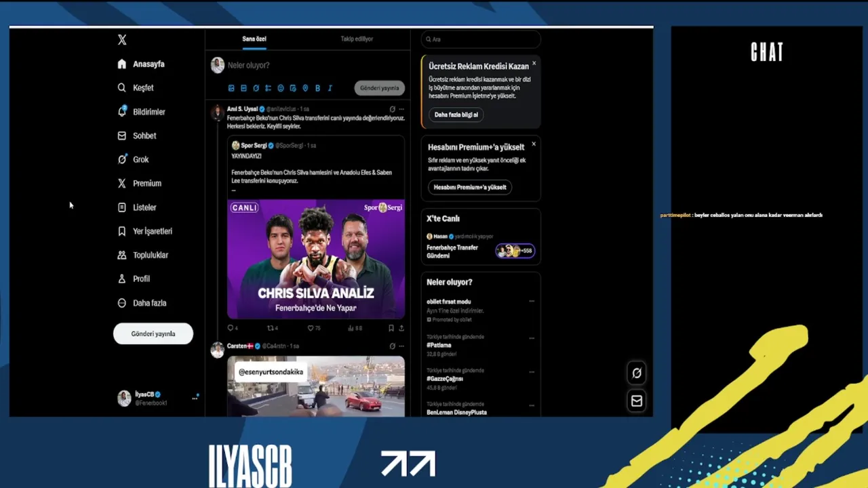The image size is (868, 488).
Task: Open emoji picker in composer
Action: 281,88
